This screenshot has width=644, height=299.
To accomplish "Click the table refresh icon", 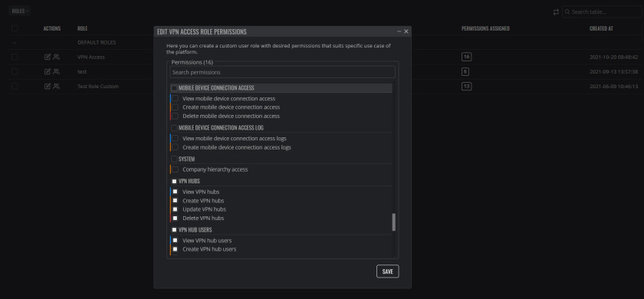I will click(x=556, y=12).
